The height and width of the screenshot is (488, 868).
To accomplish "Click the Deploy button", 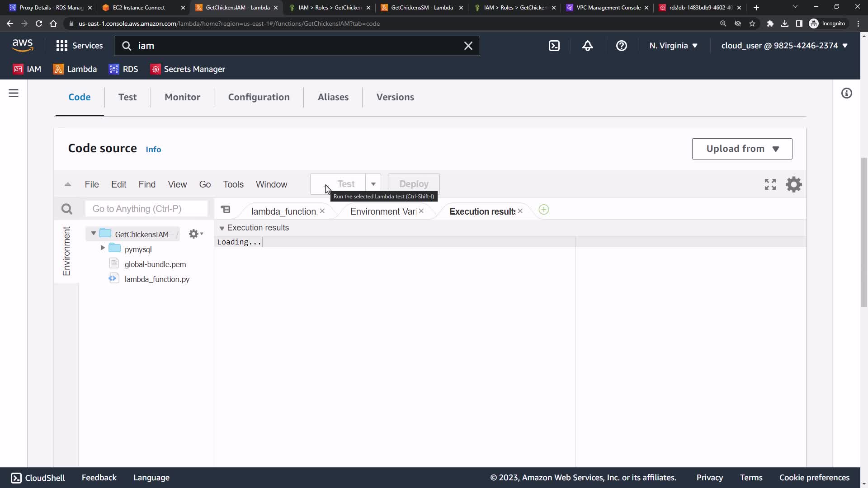I will click(413, 184).
